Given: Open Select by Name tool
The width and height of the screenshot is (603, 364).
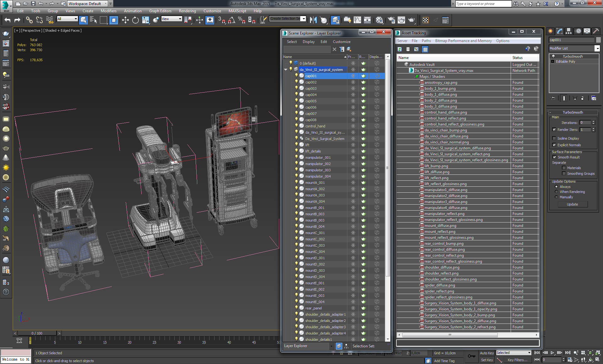Looking at the screenshot, I should (x=93, y=20).
